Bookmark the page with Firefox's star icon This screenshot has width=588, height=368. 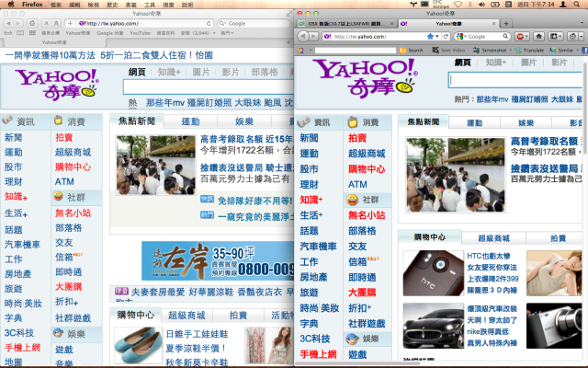point(430,37)
